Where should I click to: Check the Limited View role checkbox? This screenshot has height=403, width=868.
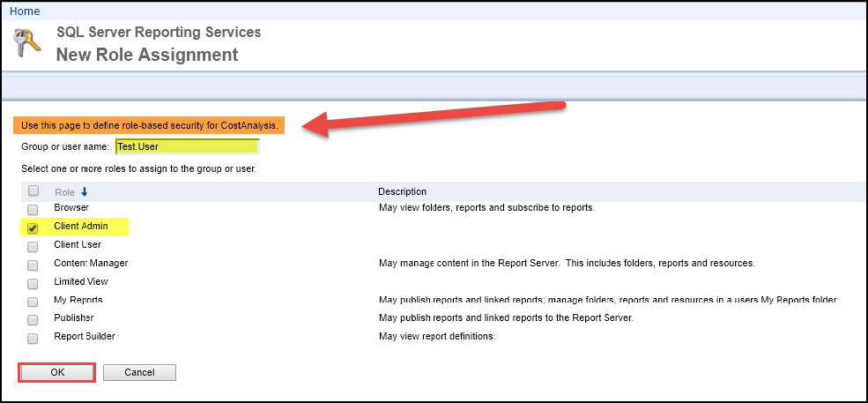tap(33, 283)
